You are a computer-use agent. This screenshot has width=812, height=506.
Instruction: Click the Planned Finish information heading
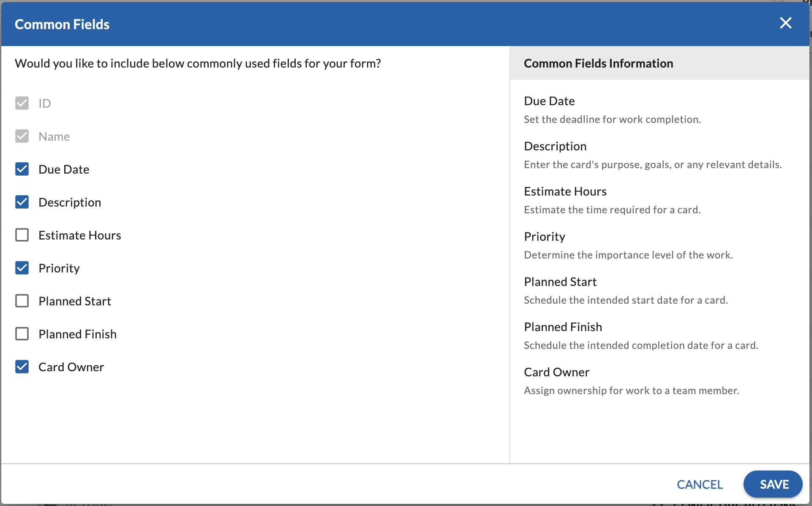(562, 326)
